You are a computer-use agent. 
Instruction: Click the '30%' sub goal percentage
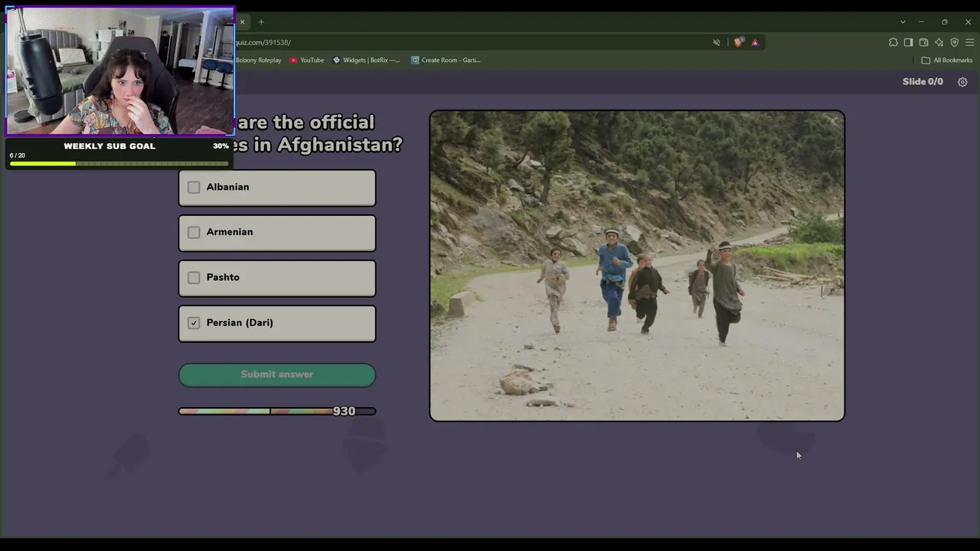click(x=220, y=146)
